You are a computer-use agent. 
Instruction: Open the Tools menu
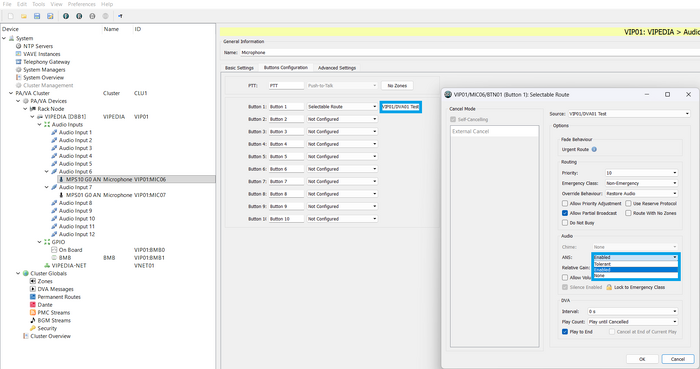pyautogui.click(x=38, y=4)
